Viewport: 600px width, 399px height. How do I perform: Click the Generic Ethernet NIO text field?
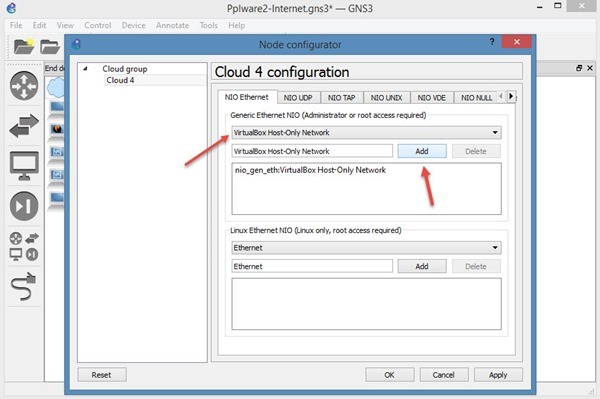[312, 151]
